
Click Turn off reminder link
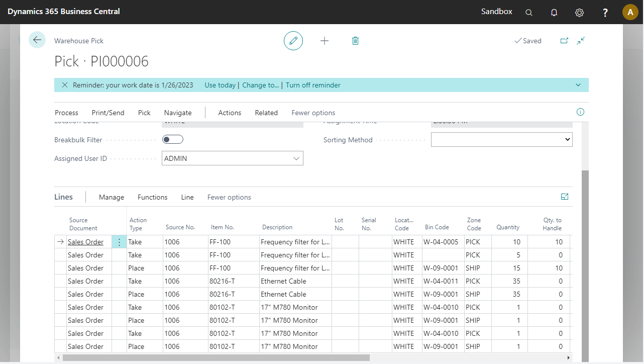point(313,85)
